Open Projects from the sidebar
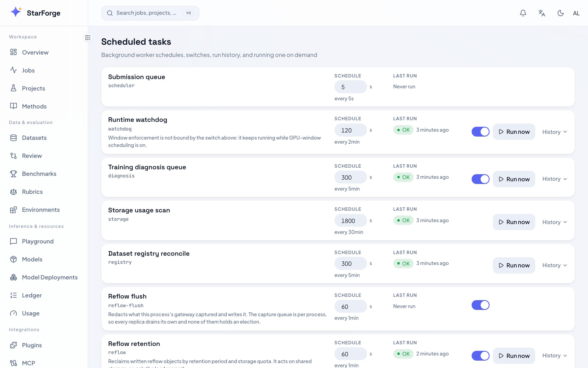 pyautogui.click(x=44, y=88)
